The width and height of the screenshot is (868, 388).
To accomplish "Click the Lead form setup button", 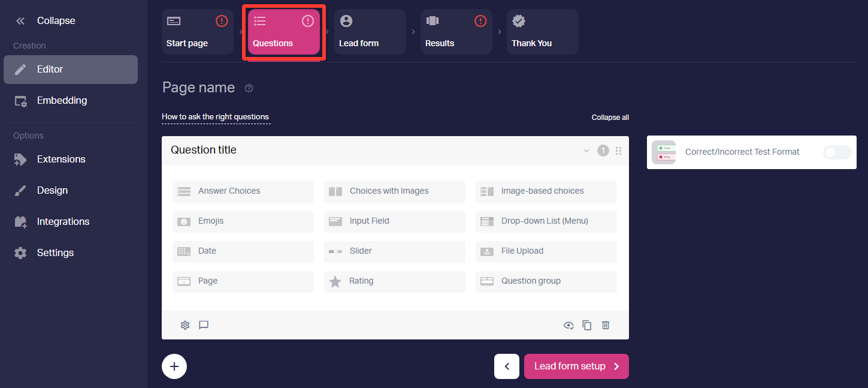I will tap(576, 366).
